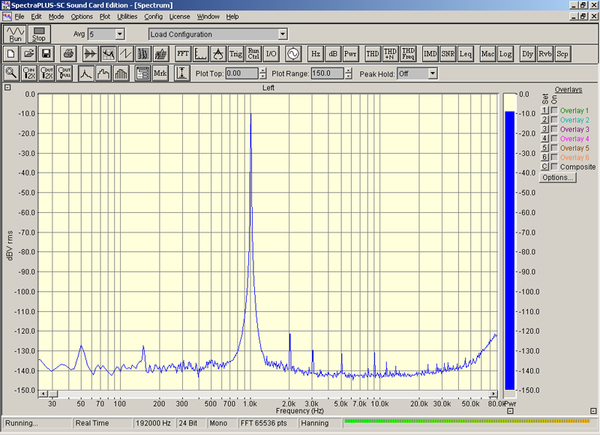Toggle the dB peak amplitude utility
600x435 pixels.
click(x=333, y=54)
